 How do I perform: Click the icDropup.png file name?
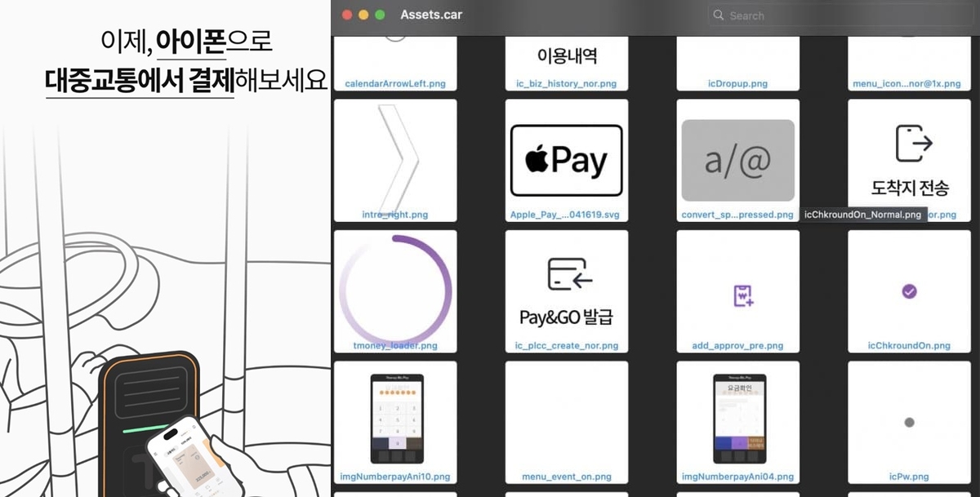click(x=737, y=84)
